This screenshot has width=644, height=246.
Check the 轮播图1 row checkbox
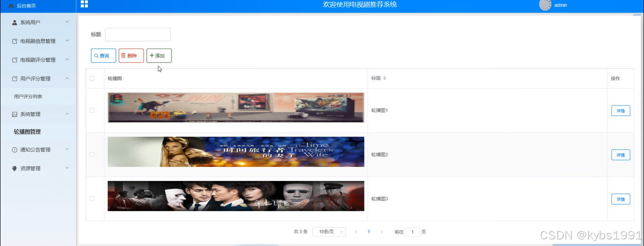pyautogui.click(x=92, y=110)
